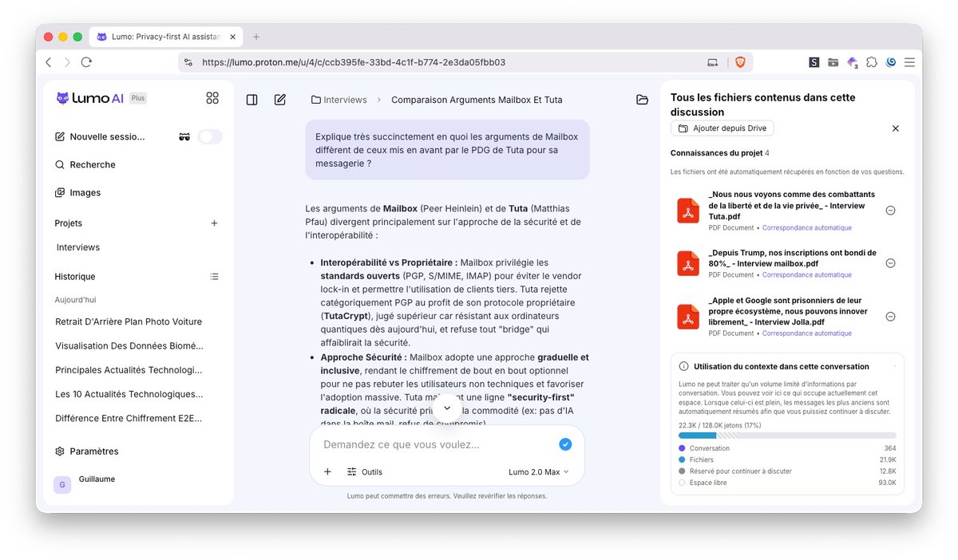This screenshot has width=958, height=560.
Task: Add a new project with the plus next to Projets
Action: pyautogui.click(x=214, y=223)
